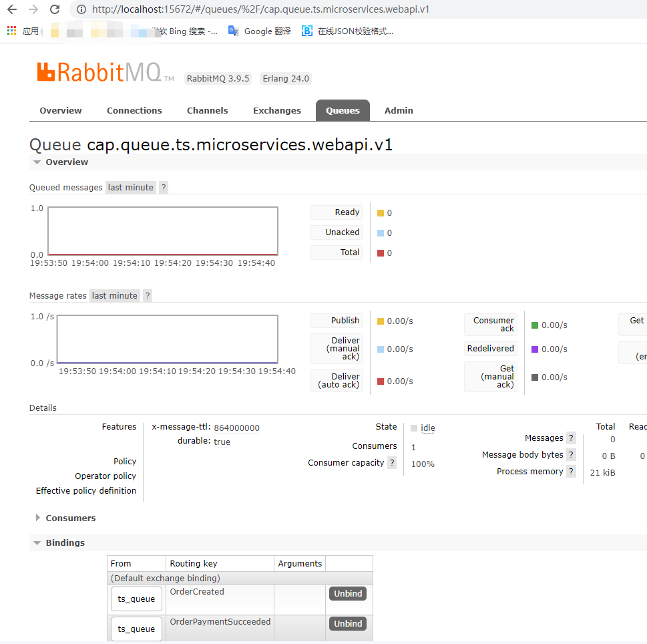Open help for Process memory
The image size is (647, 644).
(571, 472)
